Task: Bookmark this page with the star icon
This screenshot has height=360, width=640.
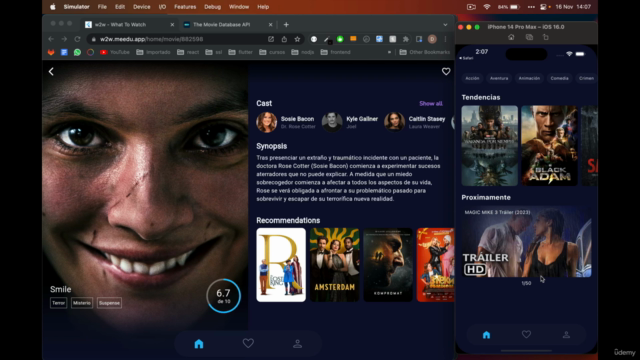Action: [x=297, y=39]
